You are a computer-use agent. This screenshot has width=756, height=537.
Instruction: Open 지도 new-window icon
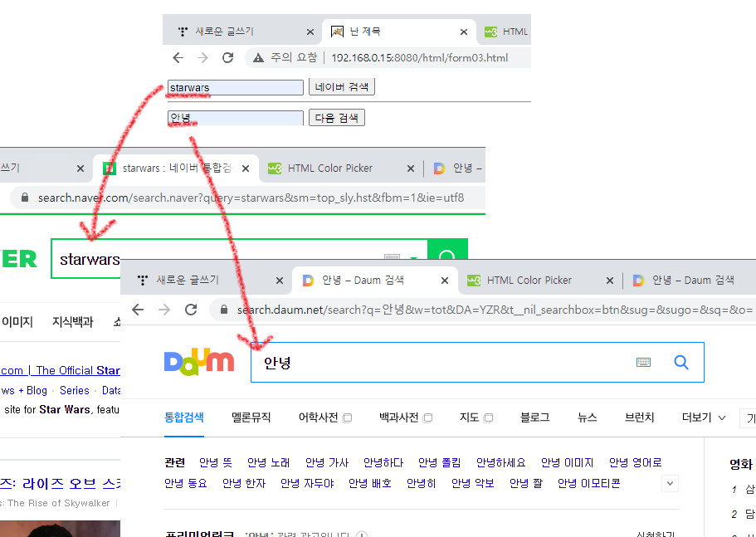488,418
